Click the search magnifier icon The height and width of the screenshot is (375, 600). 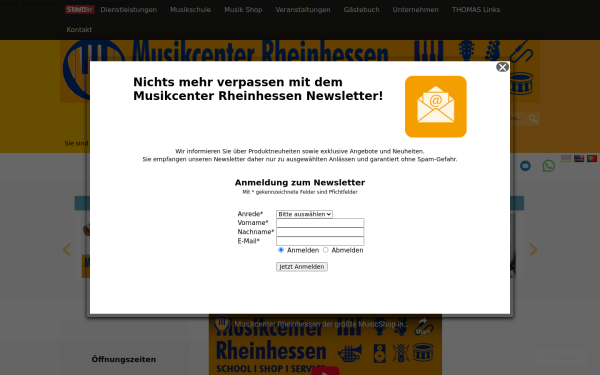tap(533, 119)
